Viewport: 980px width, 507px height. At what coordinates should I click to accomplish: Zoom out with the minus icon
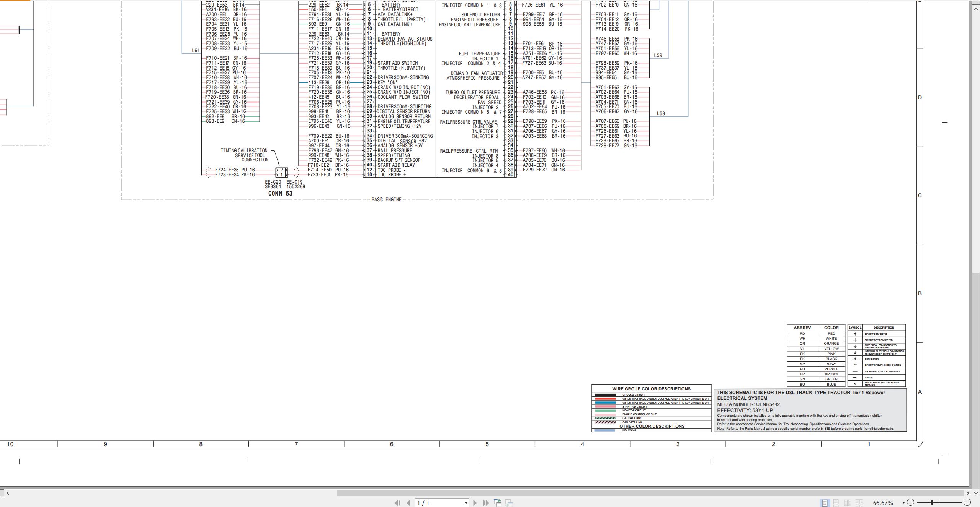click(911, 502)
